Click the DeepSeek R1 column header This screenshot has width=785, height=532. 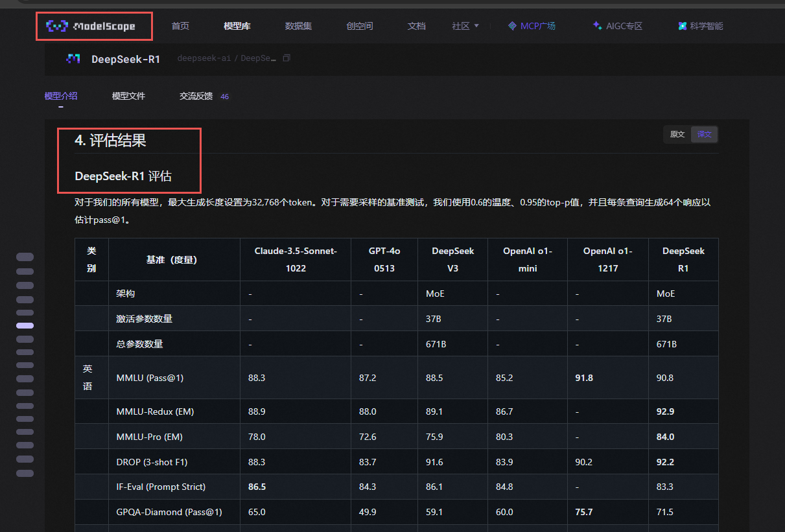(x=683, y=259)
